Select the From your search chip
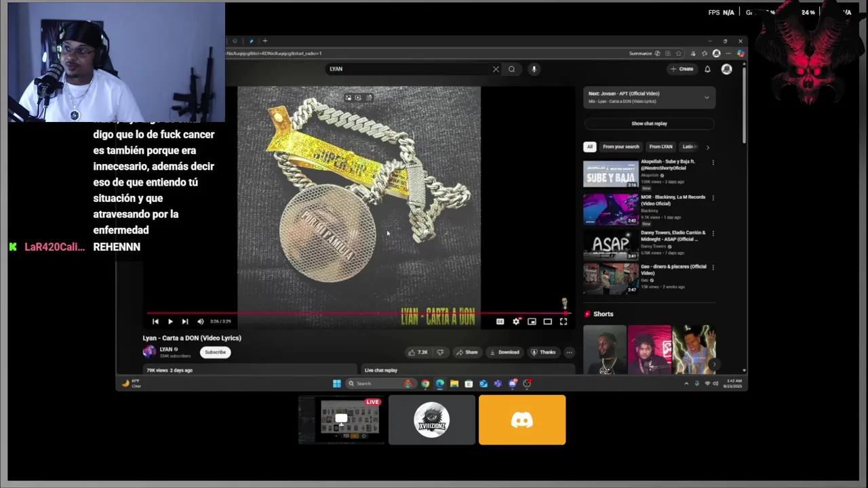The width and height of the screenshot is (868, 488). click(620, 146)
